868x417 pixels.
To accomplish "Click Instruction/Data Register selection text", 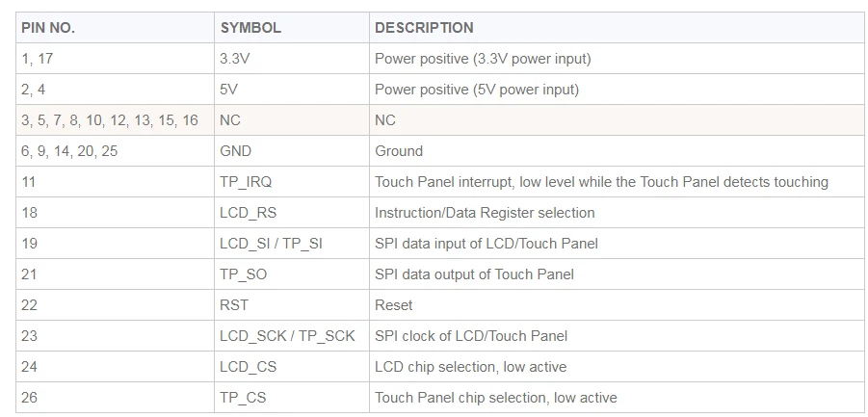I will point(485,213).
